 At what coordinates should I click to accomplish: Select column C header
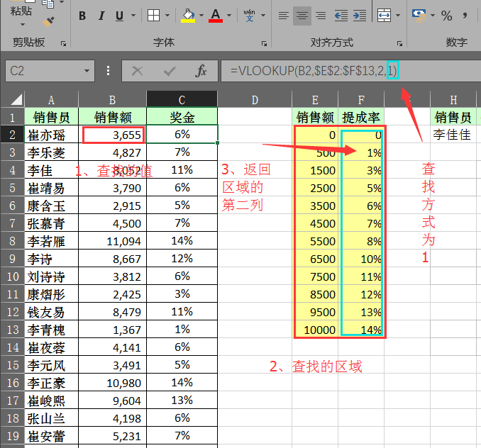182,99
